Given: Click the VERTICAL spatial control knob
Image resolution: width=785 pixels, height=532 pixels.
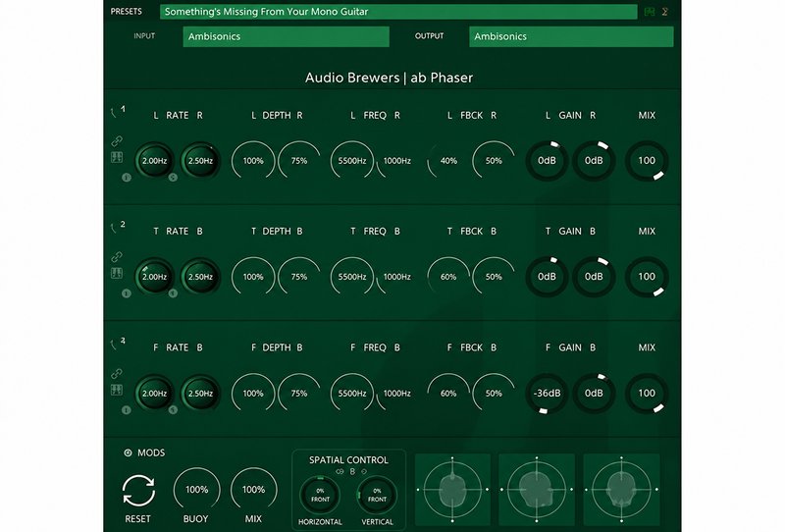Looking at the screenshot, I should coord(377,496).
